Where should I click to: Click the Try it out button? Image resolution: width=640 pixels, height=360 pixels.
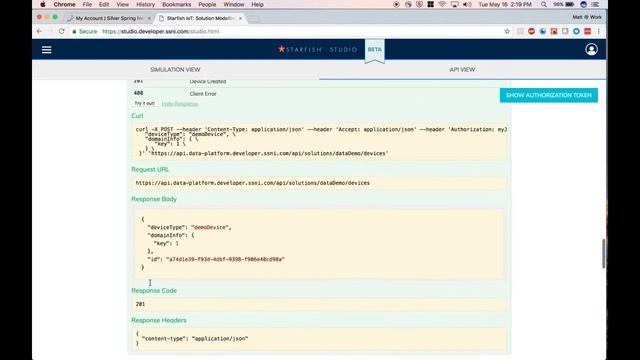point(144,103)
